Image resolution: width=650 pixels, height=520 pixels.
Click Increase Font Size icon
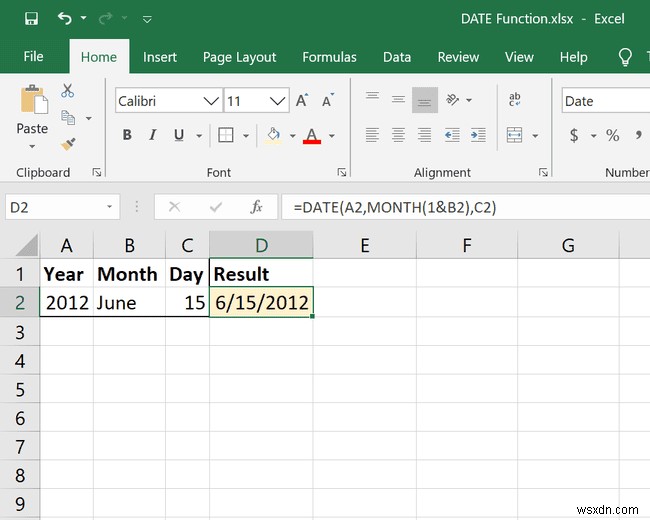[302, 100]
